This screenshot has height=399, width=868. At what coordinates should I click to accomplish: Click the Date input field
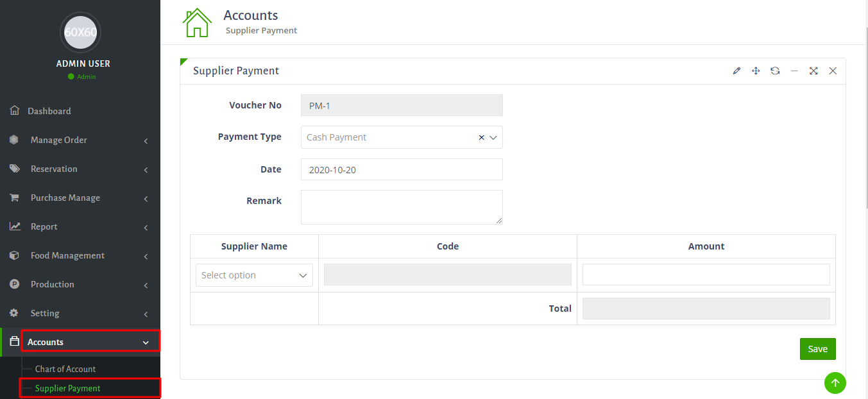click(401, 169)
